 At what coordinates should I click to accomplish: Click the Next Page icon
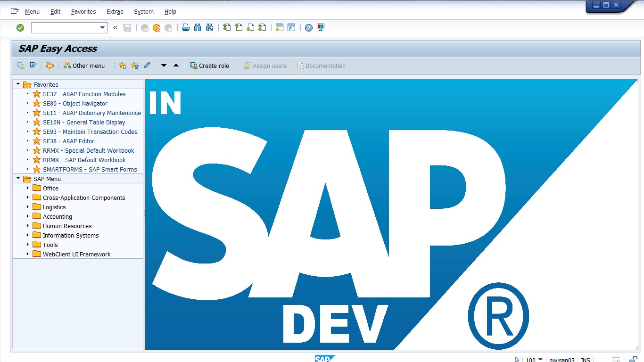250,28
